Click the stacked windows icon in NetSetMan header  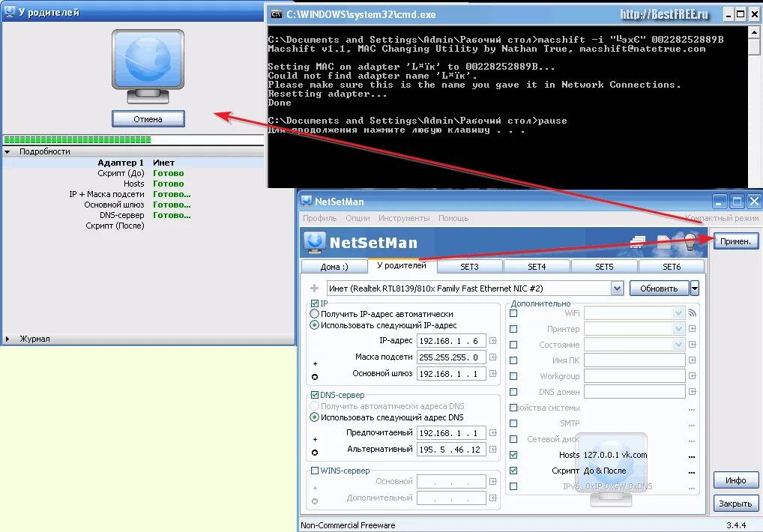coord(637,242)
